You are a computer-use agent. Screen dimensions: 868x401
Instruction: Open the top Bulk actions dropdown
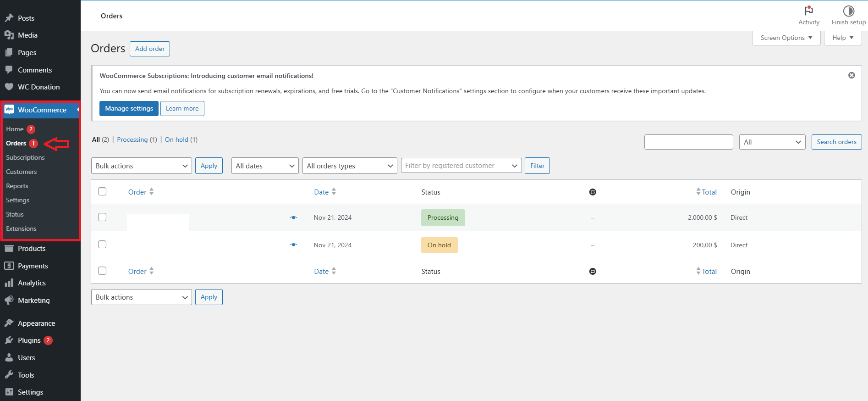click(x=142, y=166)
